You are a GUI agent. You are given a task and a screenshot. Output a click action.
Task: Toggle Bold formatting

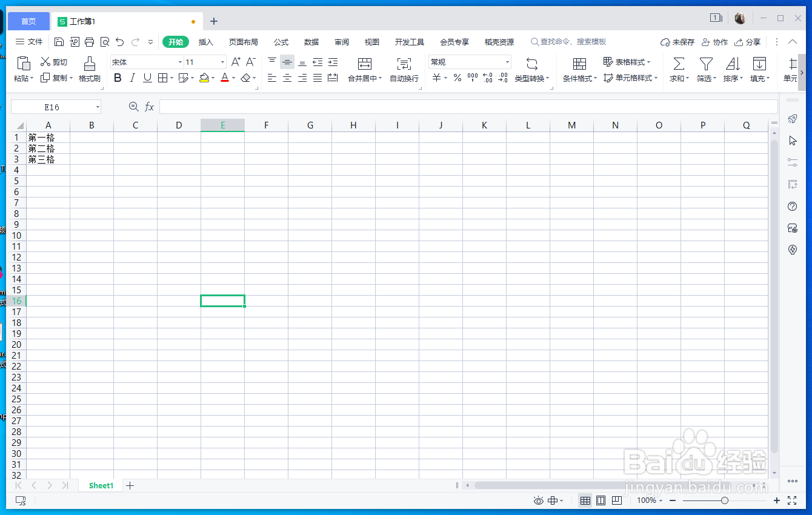click(x=118, y=78)
